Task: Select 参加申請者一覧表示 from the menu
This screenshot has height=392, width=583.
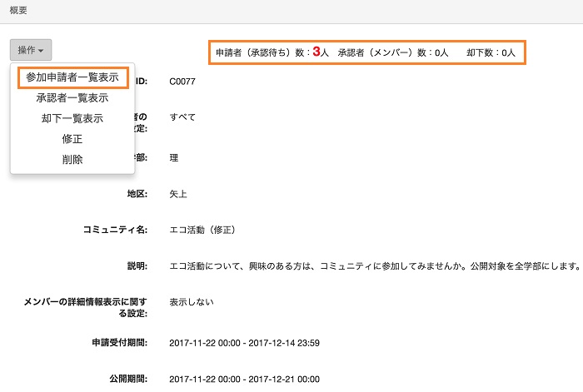Action: 72,77
